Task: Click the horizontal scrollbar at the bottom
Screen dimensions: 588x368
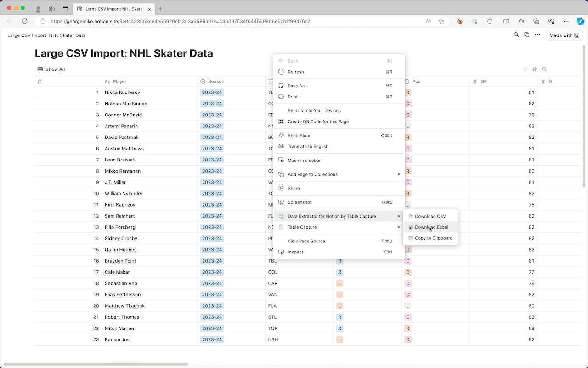Action: coord(96,364)
